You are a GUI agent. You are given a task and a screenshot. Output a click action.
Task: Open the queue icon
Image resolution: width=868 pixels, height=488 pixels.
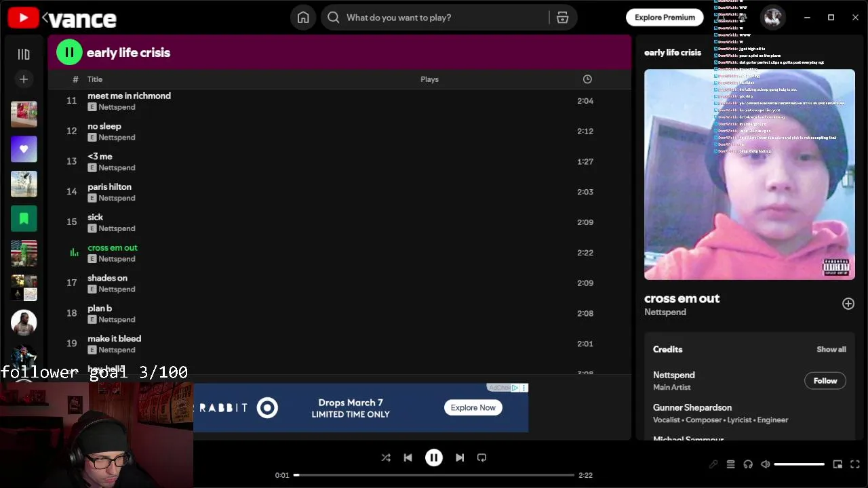point(731,464)
